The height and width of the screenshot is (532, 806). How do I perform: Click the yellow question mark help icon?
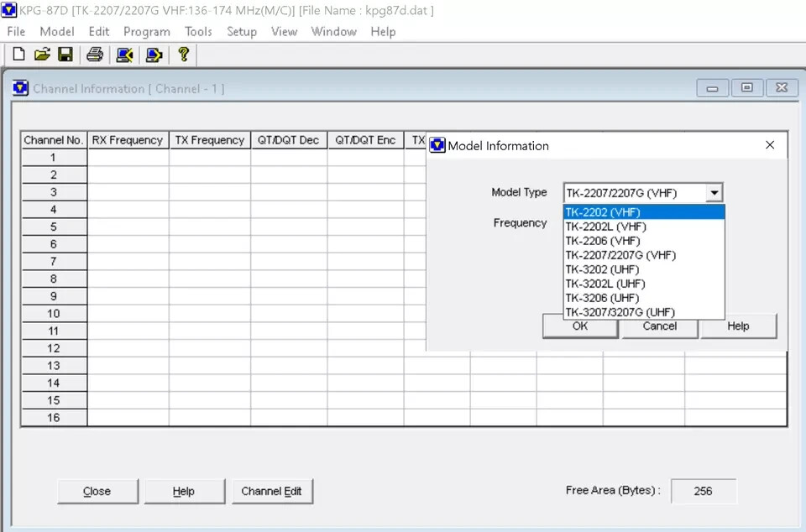point(183,55)
